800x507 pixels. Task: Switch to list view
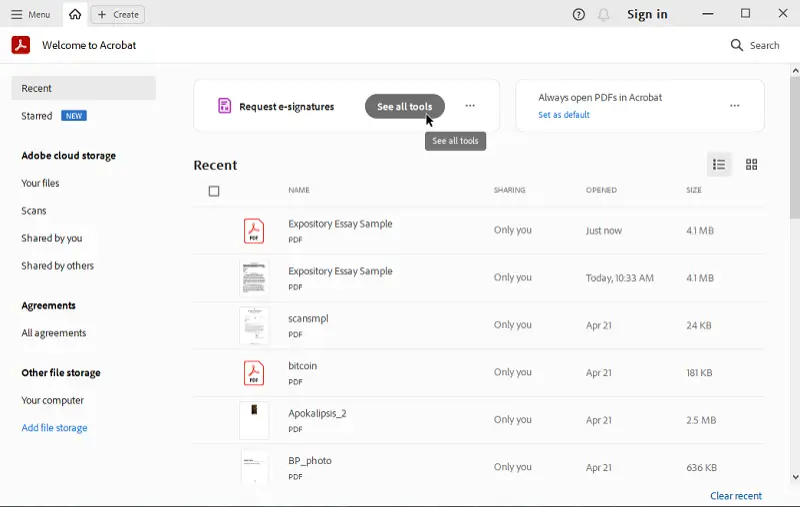(x=719, y=164)
